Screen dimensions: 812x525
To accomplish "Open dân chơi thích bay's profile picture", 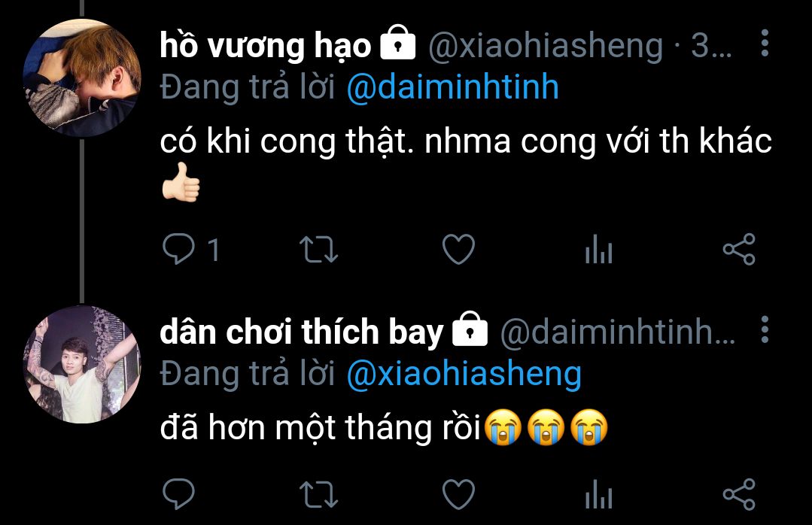I will pyautogui.click(x=82, y=365).
